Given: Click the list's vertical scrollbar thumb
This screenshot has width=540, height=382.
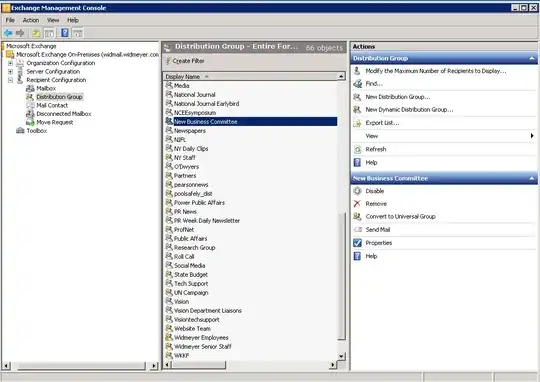Looking at the screenshot, I should [341, 276].
